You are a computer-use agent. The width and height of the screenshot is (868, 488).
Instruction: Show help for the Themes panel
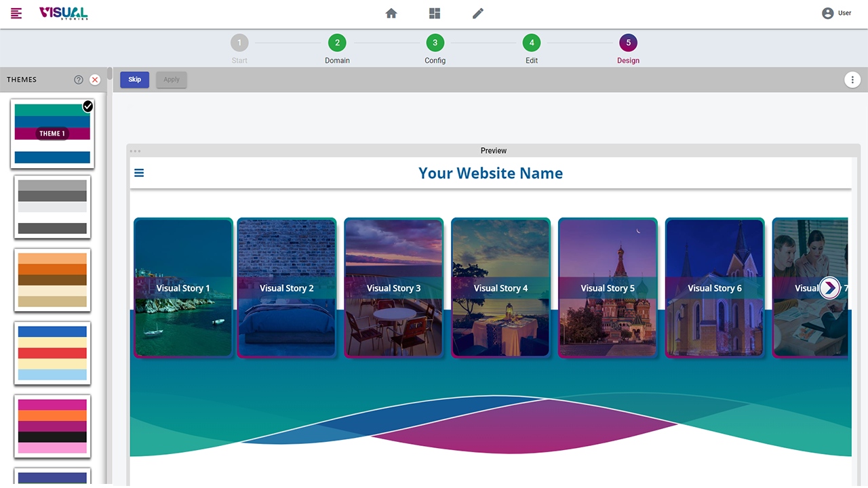[79, 80]
